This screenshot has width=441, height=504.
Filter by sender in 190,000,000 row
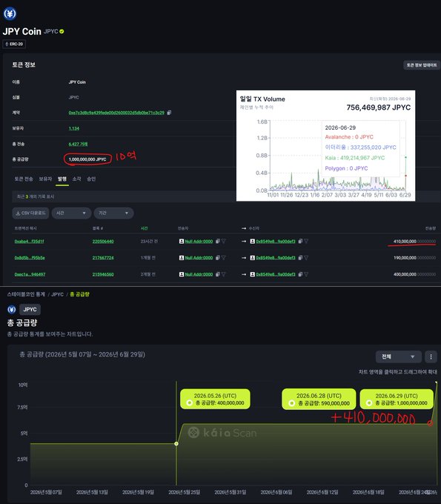223,257
